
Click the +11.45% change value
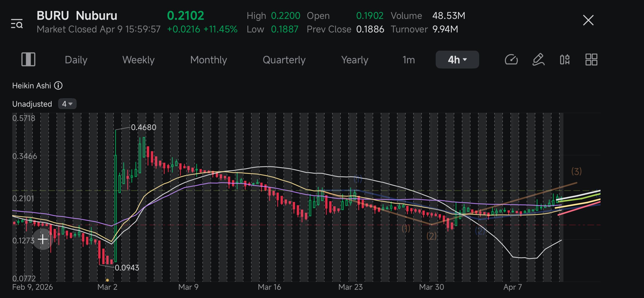tap(220, 29)
